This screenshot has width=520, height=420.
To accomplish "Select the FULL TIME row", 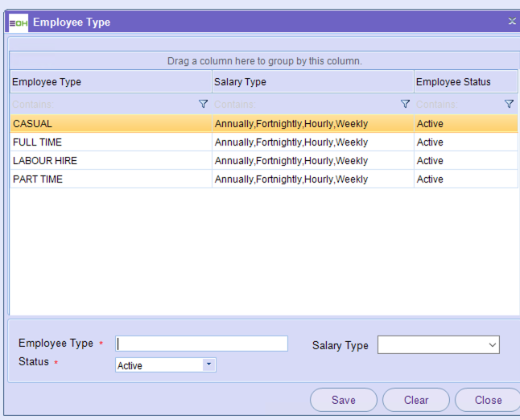I will (x=110, y=142).
